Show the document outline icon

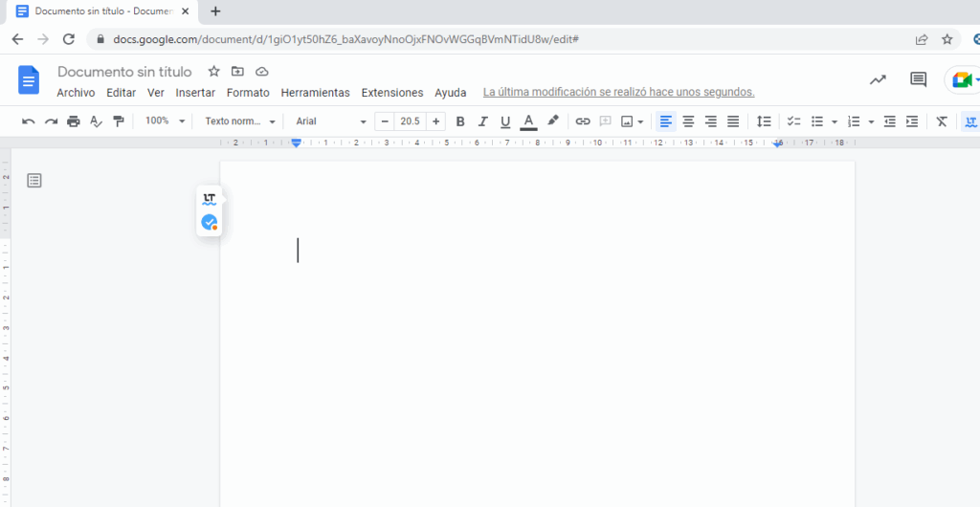click(34, 180)
